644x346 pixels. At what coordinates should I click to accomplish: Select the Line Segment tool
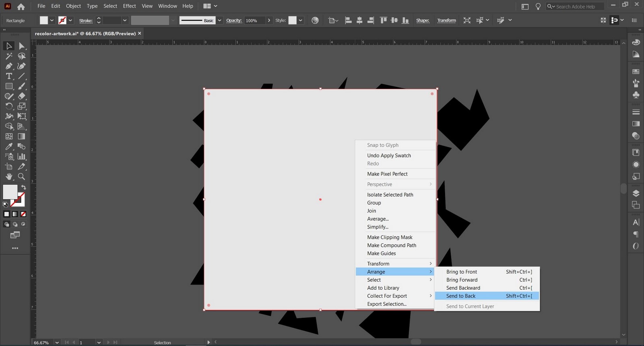click(22, 76)
